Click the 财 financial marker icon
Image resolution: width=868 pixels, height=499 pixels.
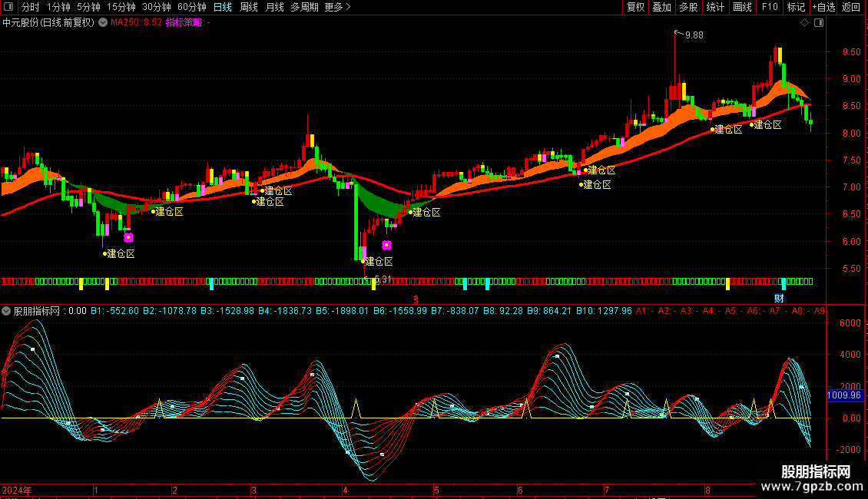tap(779, 299)
